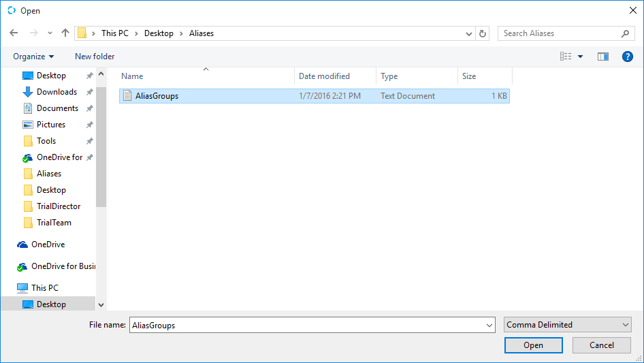Click the Downloads blue arrow icon

point(28,92)
